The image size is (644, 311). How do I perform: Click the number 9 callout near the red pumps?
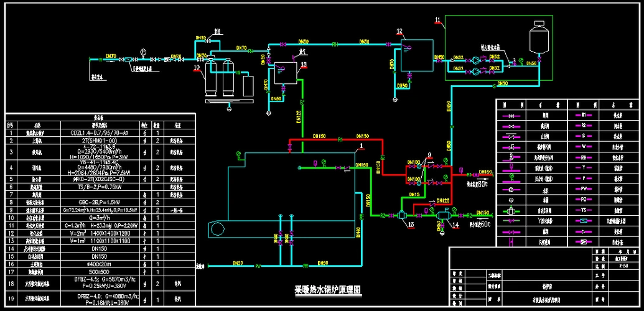(x=429, y=155)
